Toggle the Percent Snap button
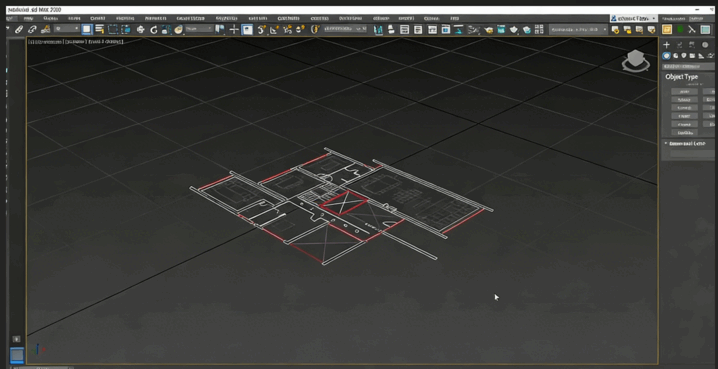Screen dimensions: 718x369 288,30
